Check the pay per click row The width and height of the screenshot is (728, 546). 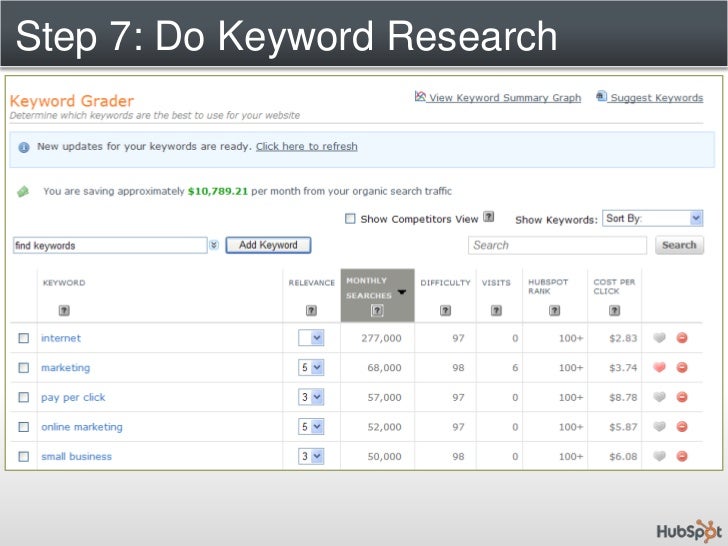24,397
